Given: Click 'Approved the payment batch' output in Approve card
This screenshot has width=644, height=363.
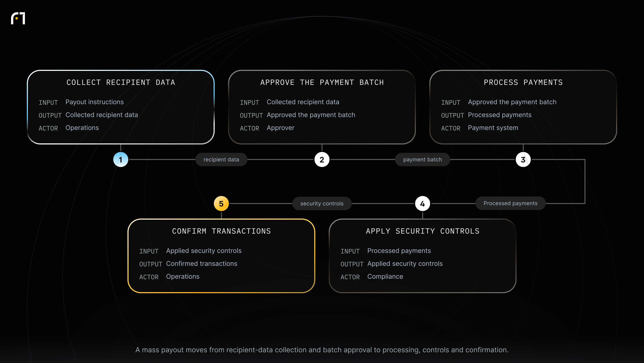Looking at the screenshot, I should coord(311,115).
